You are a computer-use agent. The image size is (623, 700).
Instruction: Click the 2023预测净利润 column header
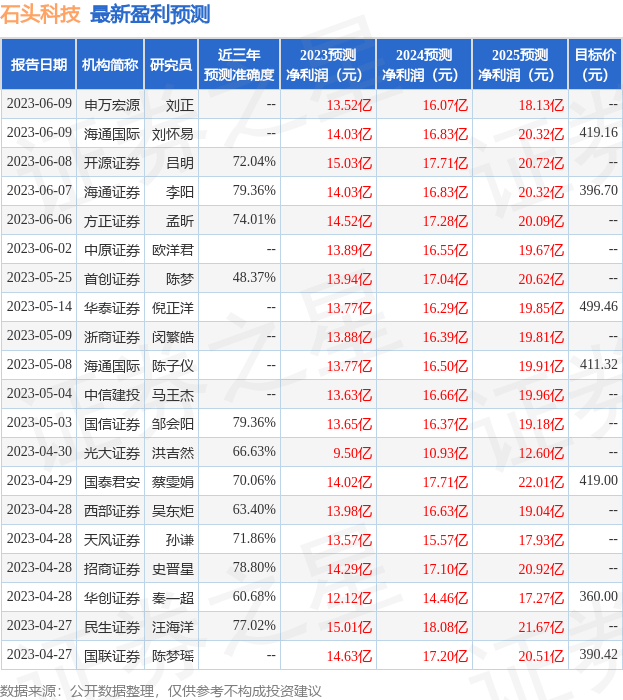(328, 65)
